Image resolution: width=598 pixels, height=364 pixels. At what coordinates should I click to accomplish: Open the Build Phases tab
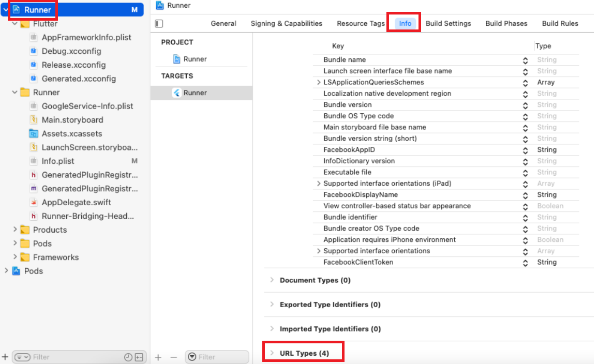pyautogui.click(x=506, y=23)
